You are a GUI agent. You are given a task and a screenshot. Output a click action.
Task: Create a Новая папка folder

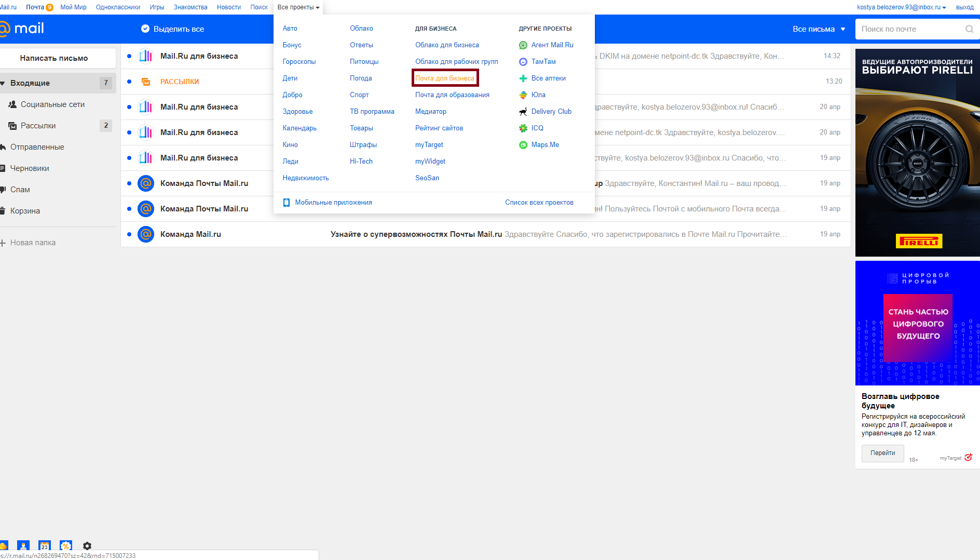[x=33, y=243]
